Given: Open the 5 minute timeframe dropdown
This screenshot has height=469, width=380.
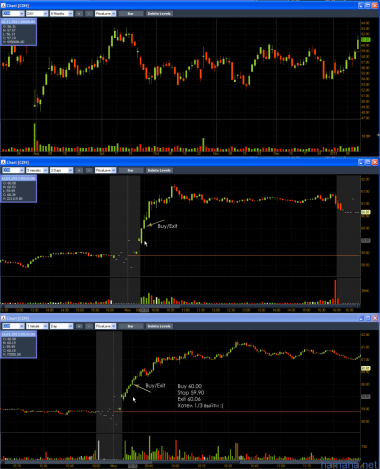Looking at the screenshot, I should pyautogui.click(x=37, y=170).
